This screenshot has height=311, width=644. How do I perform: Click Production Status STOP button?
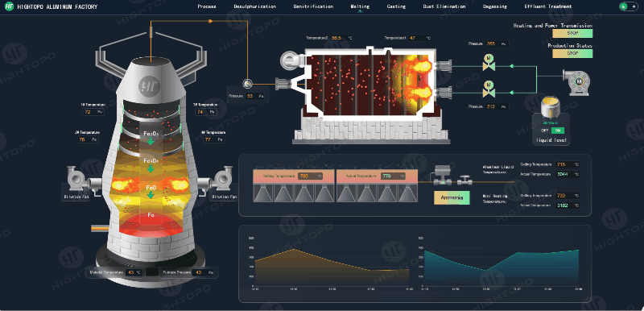click(x=572, y=53)
